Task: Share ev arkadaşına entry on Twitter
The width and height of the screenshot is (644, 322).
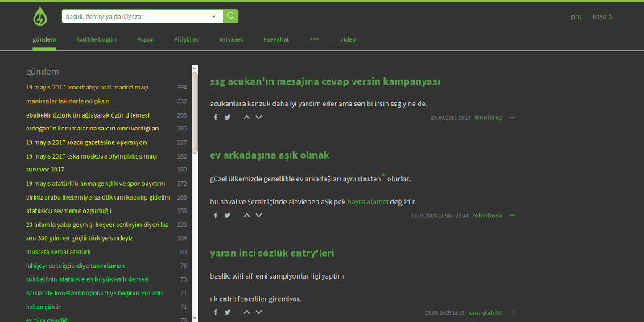Action: 228,215
